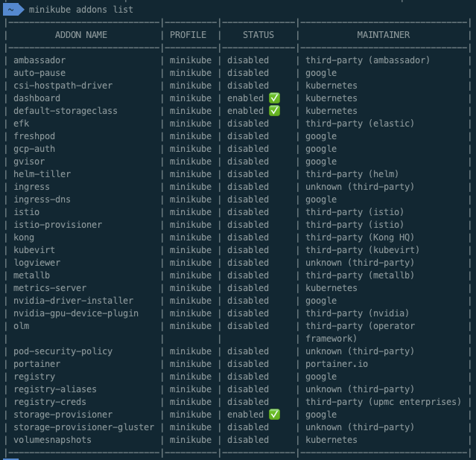Click the PROFILE column header
The height and width of the screenshot is (460, 476).
(188, 35)
